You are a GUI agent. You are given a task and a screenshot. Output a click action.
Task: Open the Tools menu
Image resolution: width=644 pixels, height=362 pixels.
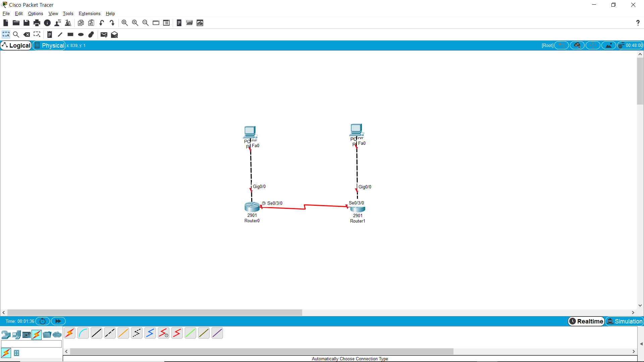[68, 13]
